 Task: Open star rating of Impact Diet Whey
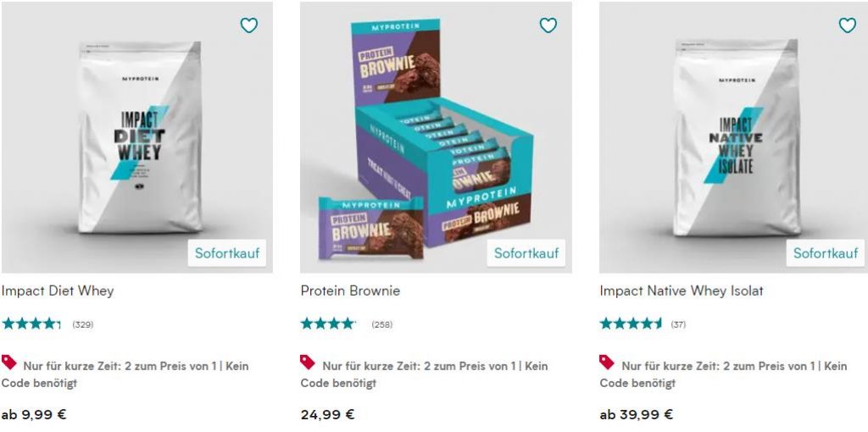[x=31, y=324]
